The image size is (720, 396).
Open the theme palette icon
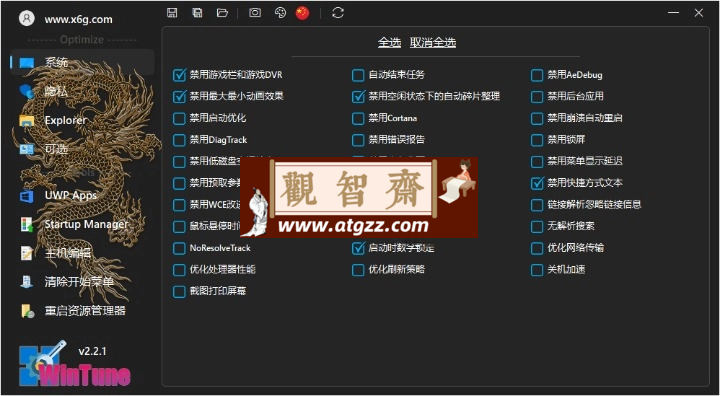tap(280, 13)
